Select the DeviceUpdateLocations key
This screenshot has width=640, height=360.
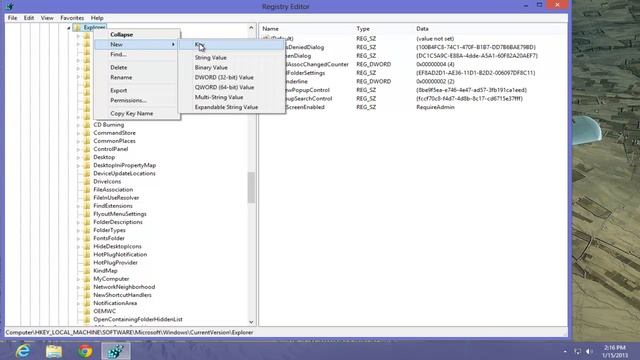tap(124, 173)
